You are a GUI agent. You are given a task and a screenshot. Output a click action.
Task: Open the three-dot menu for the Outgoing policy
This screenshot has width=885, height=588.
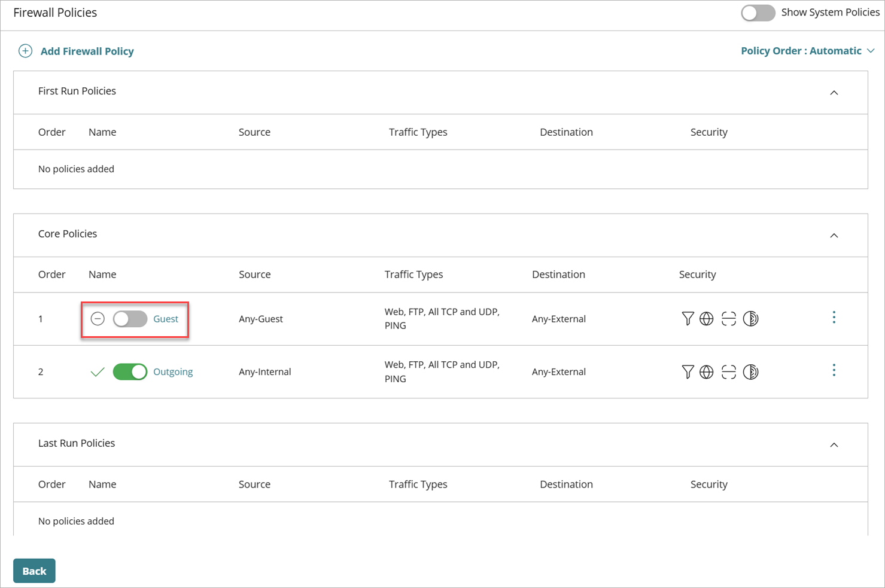point(834,370)
